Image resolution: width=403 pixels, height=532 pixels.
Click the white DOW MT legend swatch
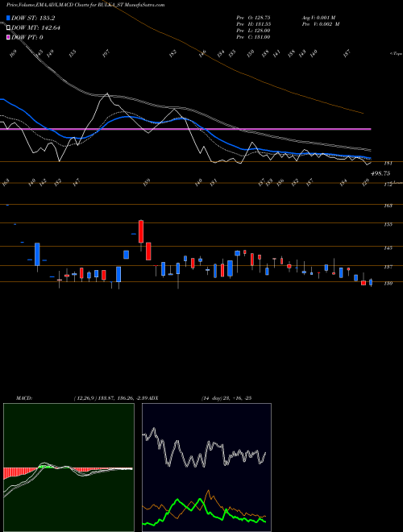9,28
